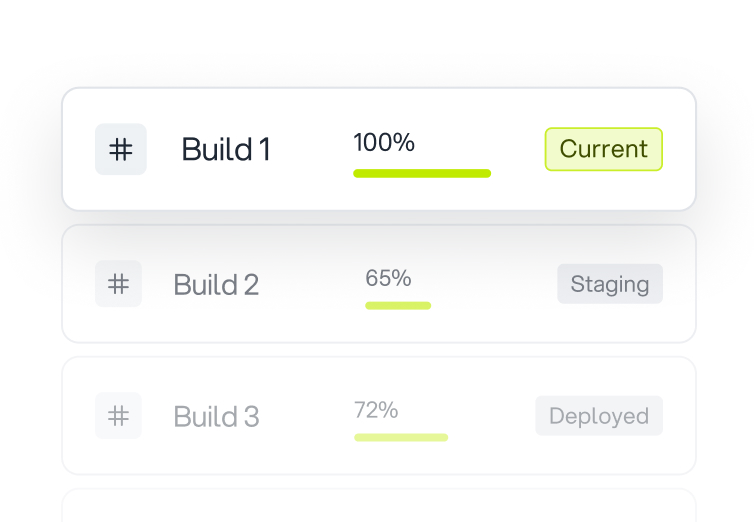This screenshot has height=522, width=754.
Task: Open the Build 3 title
Action: [x=216, y=416]
